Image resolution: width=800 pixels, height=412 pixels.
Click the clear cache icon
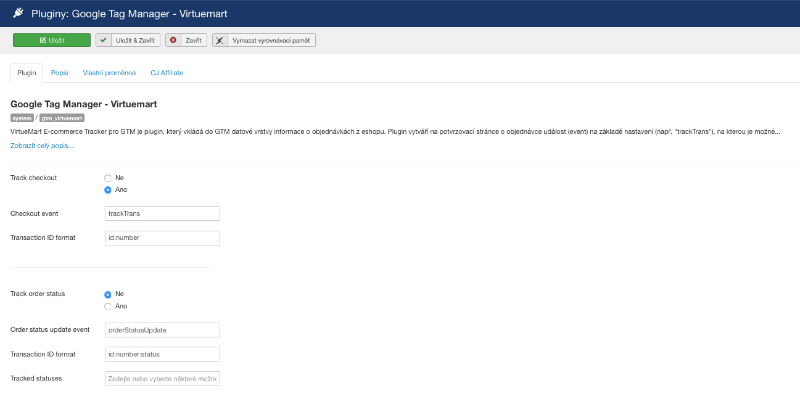[x=220, y=40]
